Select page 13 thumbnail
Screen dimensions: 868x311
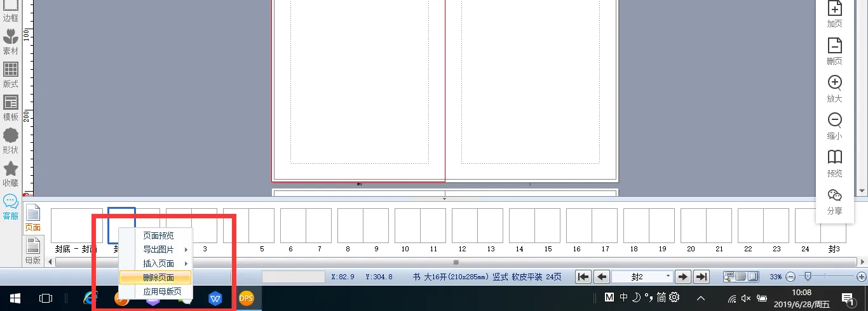pos(490,226)
